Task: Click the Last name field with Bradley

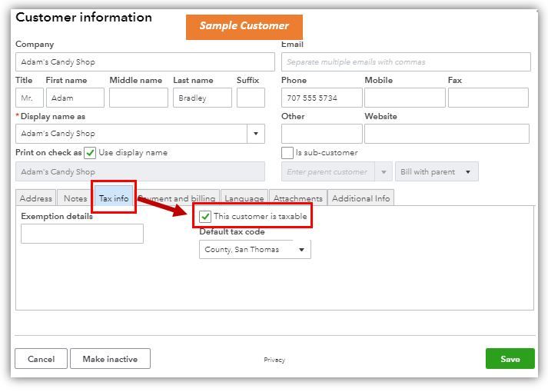Action: (x=202, y=98)
